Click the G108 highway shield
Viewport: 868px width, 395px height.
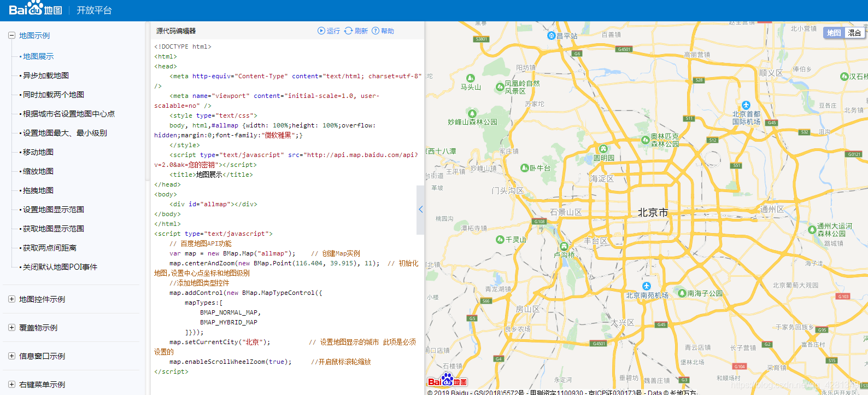(539, 222)
